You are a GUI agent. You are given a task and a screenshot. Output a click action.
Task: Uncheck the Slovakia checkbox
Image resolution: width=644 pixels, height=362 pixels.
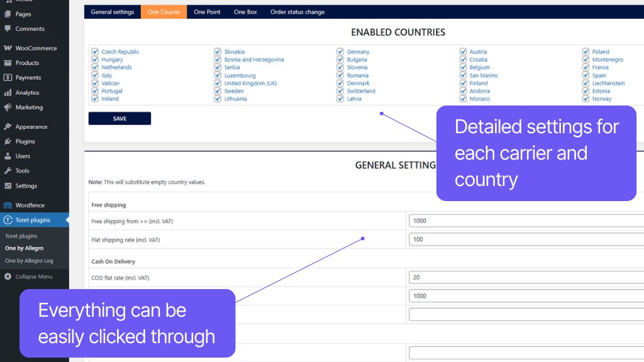tap(218, 52)
